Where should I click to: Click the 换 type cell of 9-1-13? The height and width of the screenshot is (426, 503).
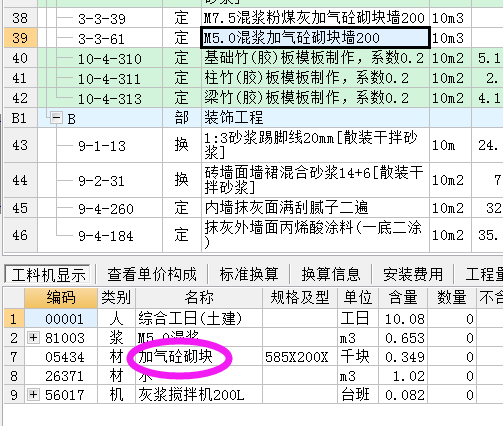(182, 145)
